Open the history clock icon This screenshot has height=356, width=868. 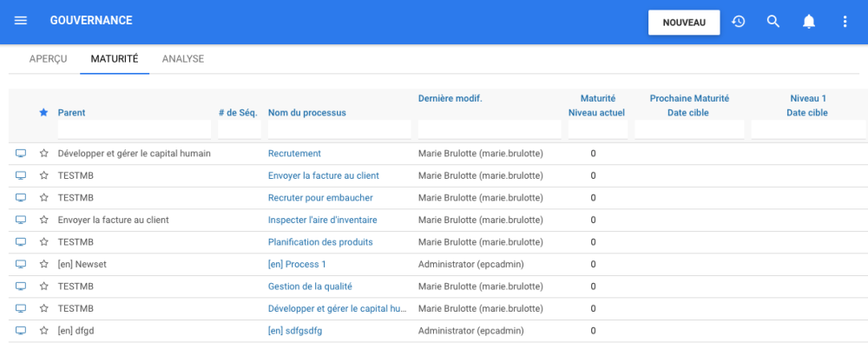[x=739, y=22]
